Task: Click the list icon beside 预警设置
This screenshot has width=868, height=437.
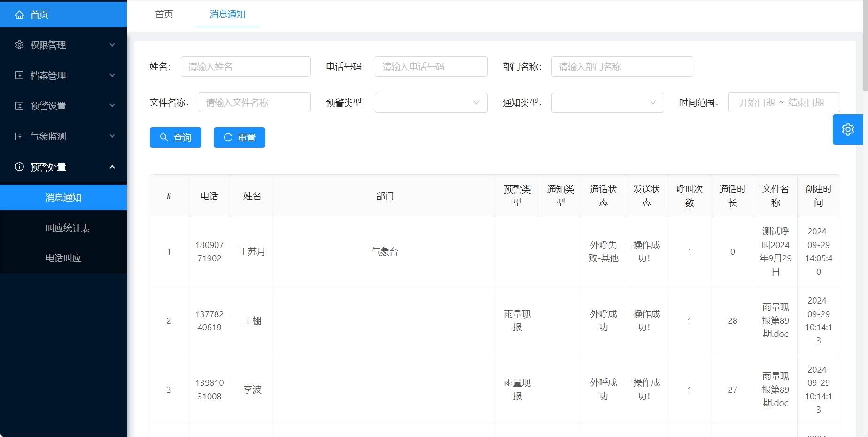Action: [x=19, y=106]
